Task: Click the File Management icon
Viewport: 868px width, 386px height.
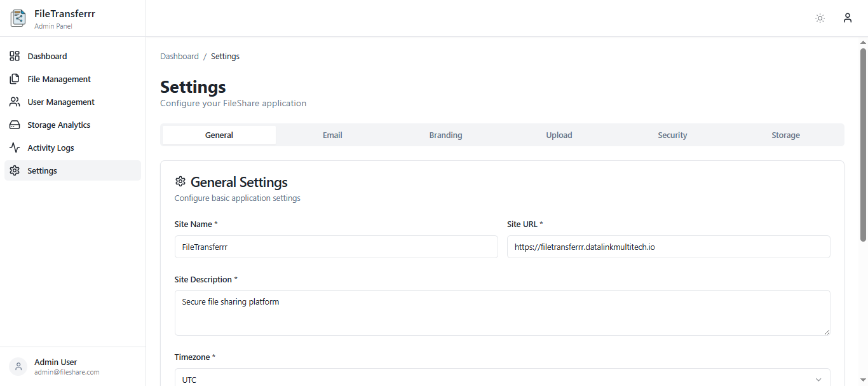Action: point(15,79)
